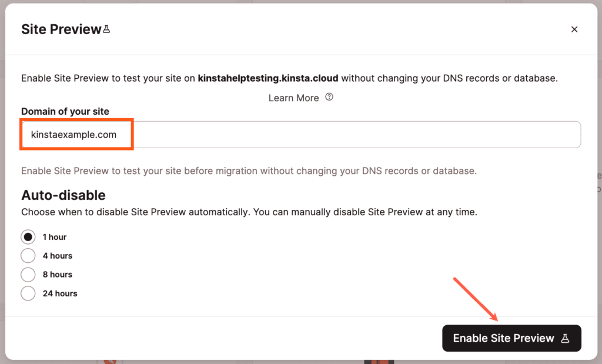Screen dimensions: 602x364
Task: Click the Site Preview title text
Action: pyautogui.click(x=61, y=29)
